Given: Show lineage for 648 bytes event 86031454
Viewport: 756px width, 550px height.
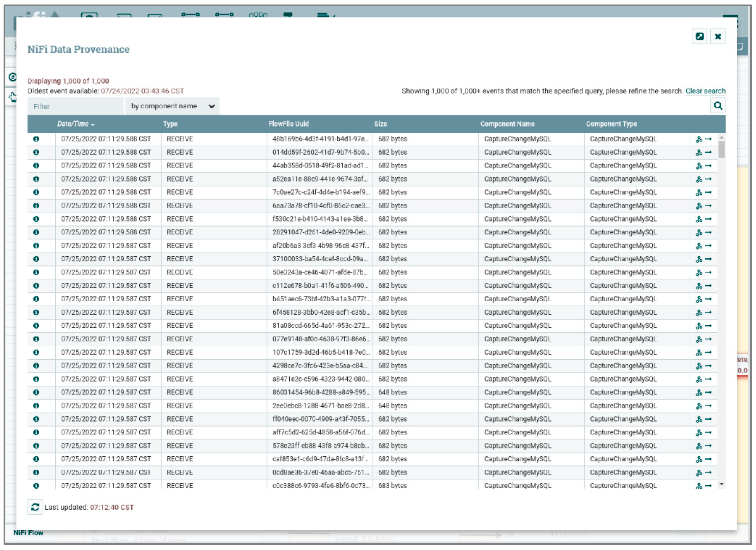Looking at the screenshot, I should 699,393.
